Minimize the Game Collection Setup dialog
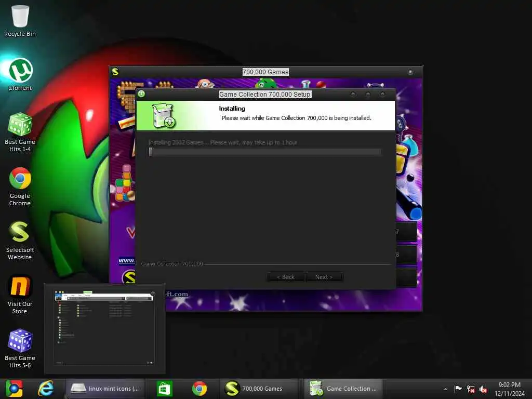Image resolution: width=532 pixels, height=399 pixels. pyautogui.click(x=353, y=94)
